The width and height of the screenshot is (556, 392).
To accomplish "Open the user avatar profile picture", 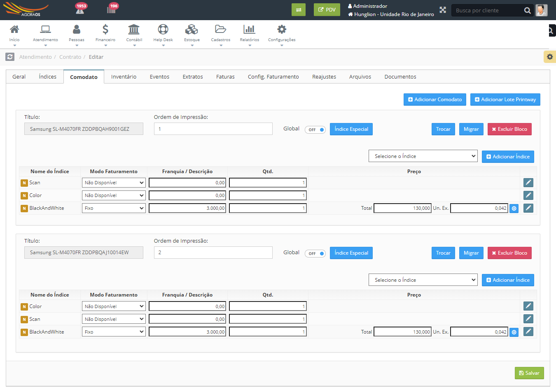I will point(542,10).
